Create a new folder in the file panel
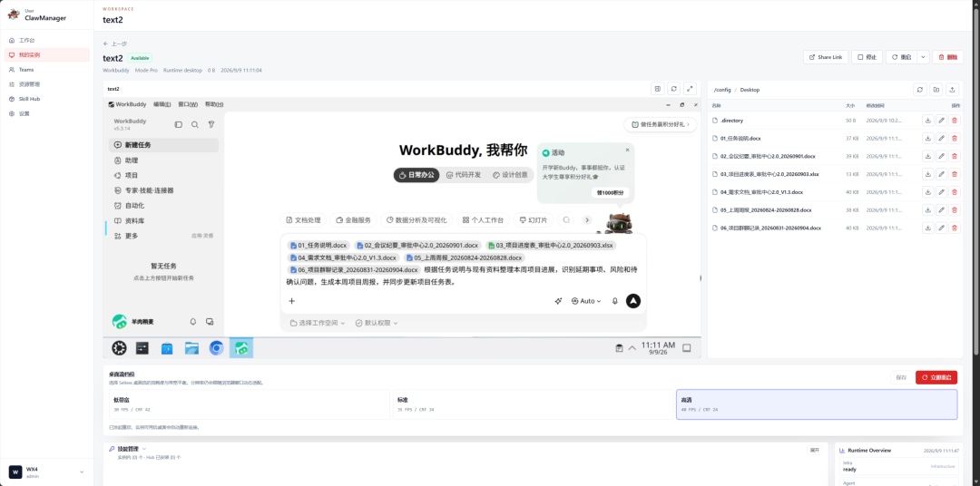The image size is (980, 486). [936, 90]
